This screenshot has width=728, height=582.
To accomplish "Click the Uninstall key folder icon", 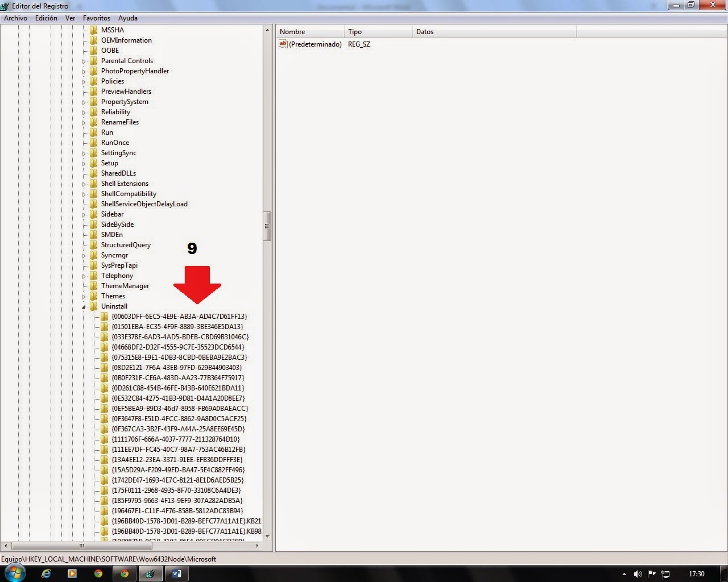I will point(94,306).
